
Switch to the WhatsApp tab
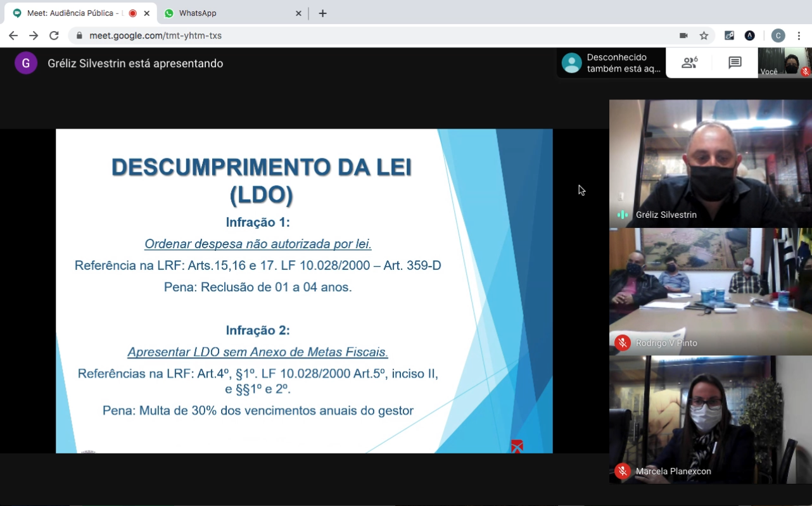click(x=231, y=13)
